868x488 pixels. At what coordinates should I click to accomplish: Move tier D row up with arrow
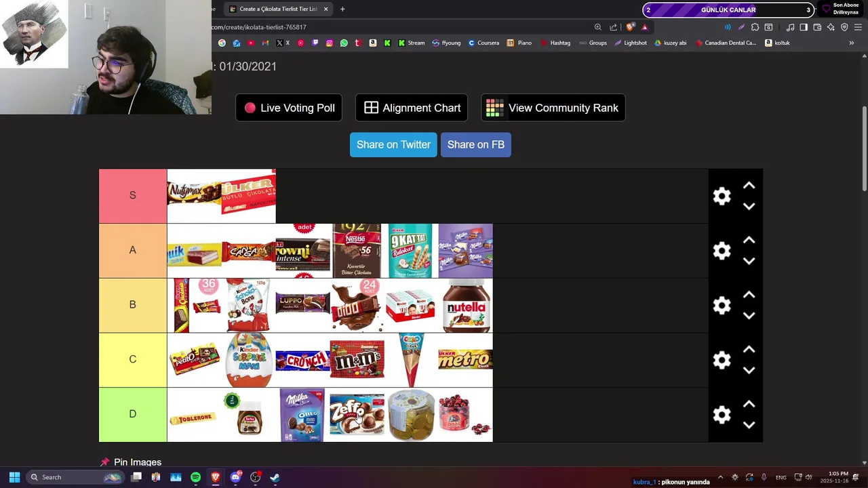[x=749, y=404]
